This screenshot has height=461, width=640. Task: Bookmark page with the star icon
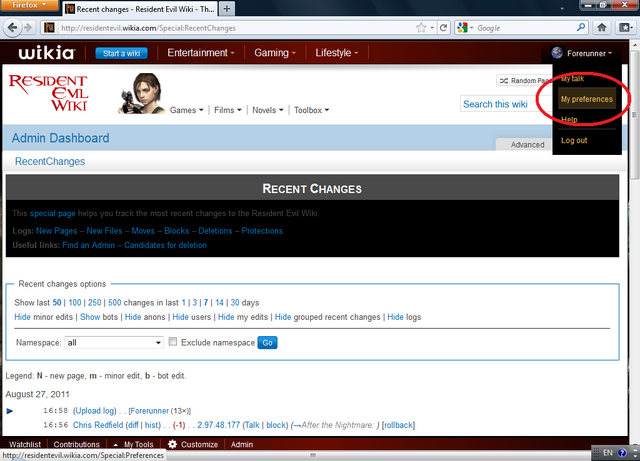click(421, 28)
